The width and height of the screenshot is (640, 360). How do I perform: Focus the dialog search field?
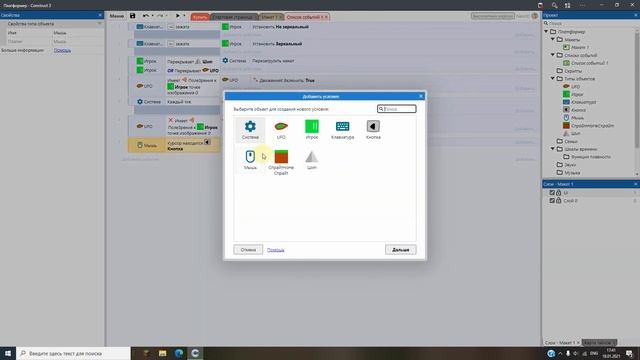pyautogui.click(x=397, y=109)
